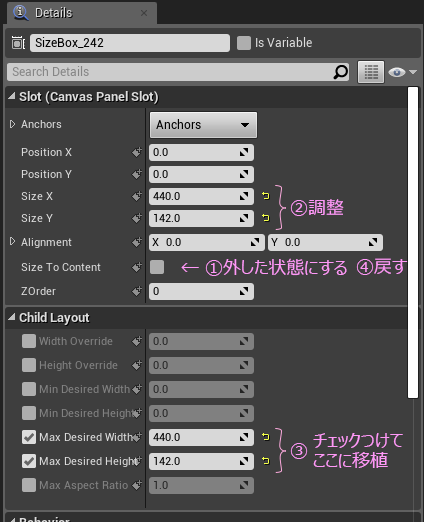Collapse the Child Layout section

point(12,317)
